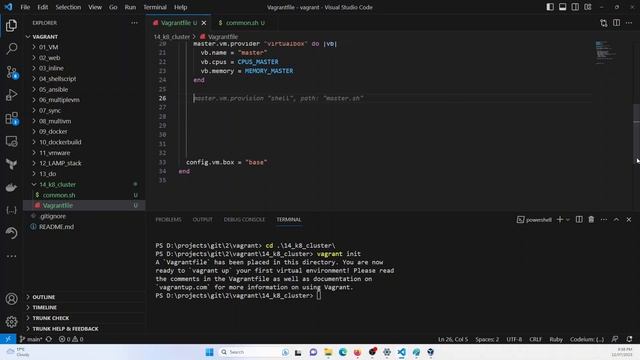Open the Manage gear icon
This screenshot has width=640, height=360.
point(11,322)
